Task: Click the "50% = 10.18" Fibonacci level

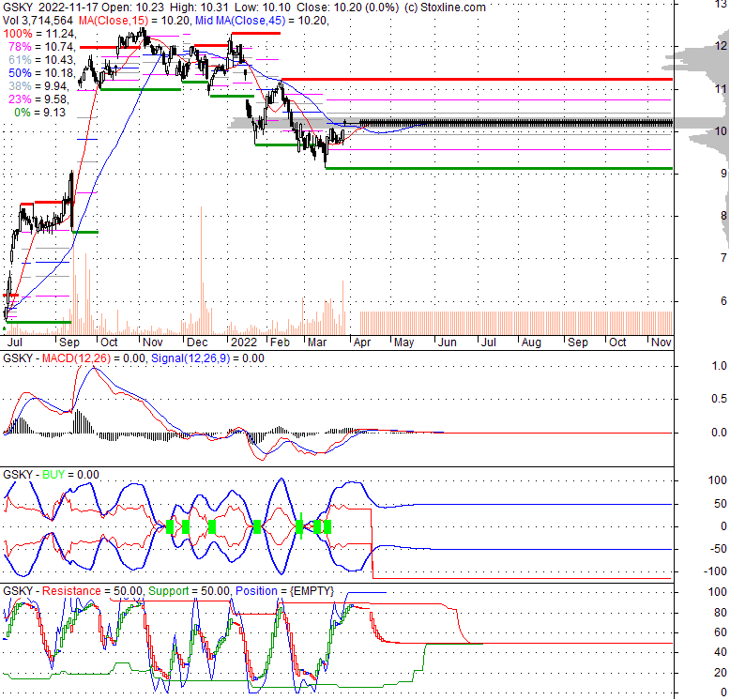Action: tap(41, 73)
